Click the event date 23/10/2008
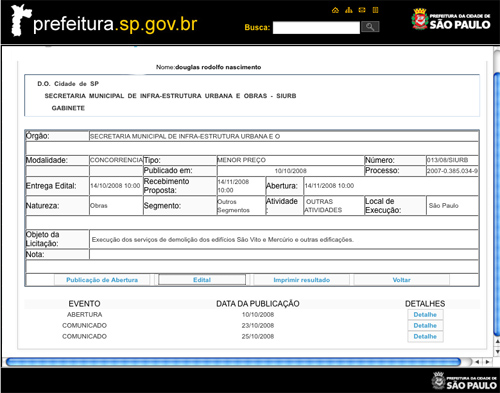This screenshot has width=500, height=393. tap(258, 325)
